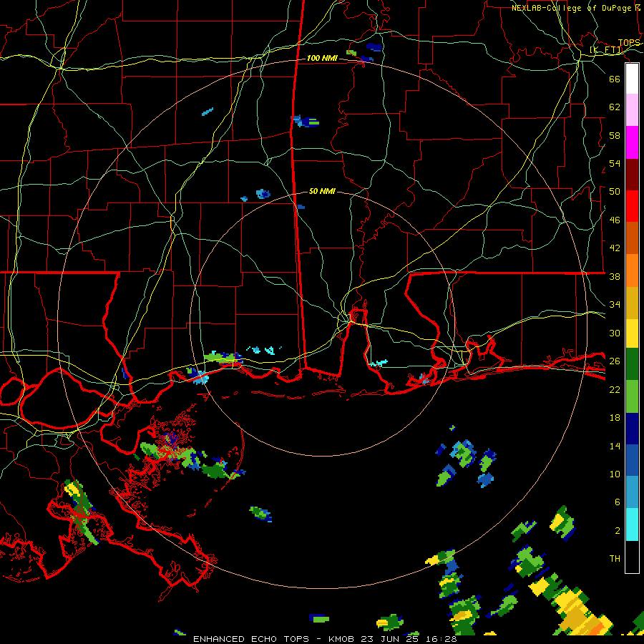Click the "23 JUN 25" date text
The width and height of the screenshot is (644, 644).
tap(392, 639)
